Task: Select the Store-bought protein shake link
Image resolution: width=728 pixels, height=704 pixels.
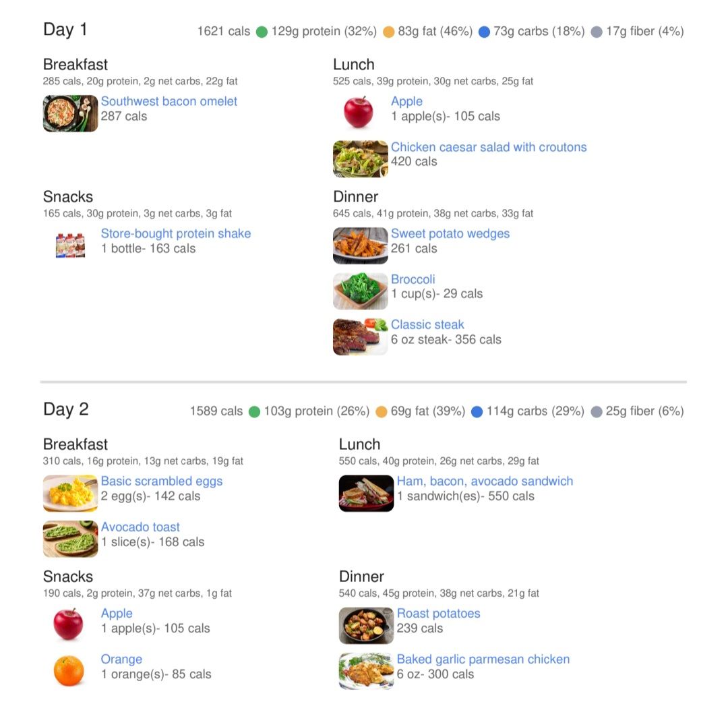Action: [x=176, y=233]
